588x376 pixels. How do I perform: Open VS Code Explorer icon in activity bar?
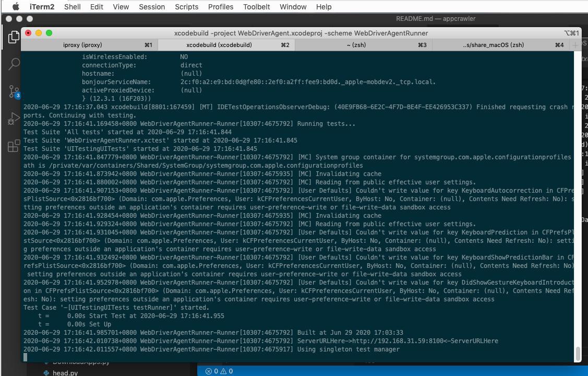(14, 37)
